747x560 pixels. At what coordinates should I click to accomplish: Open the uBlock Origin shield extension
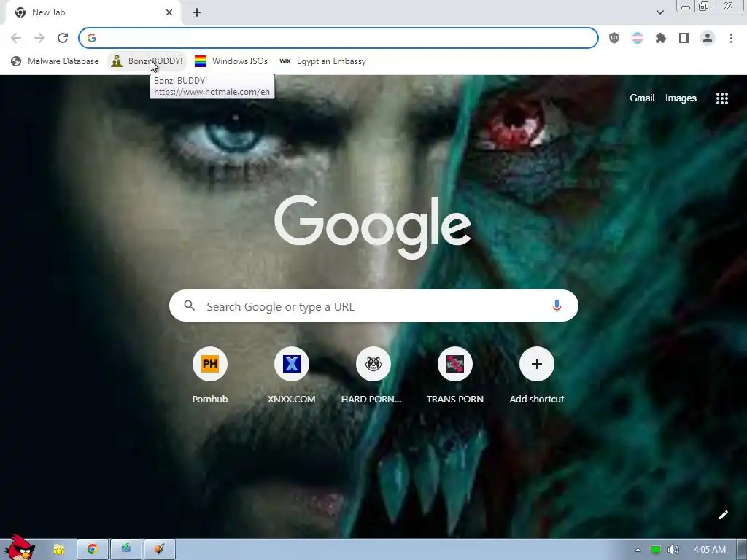click(614, 38)
